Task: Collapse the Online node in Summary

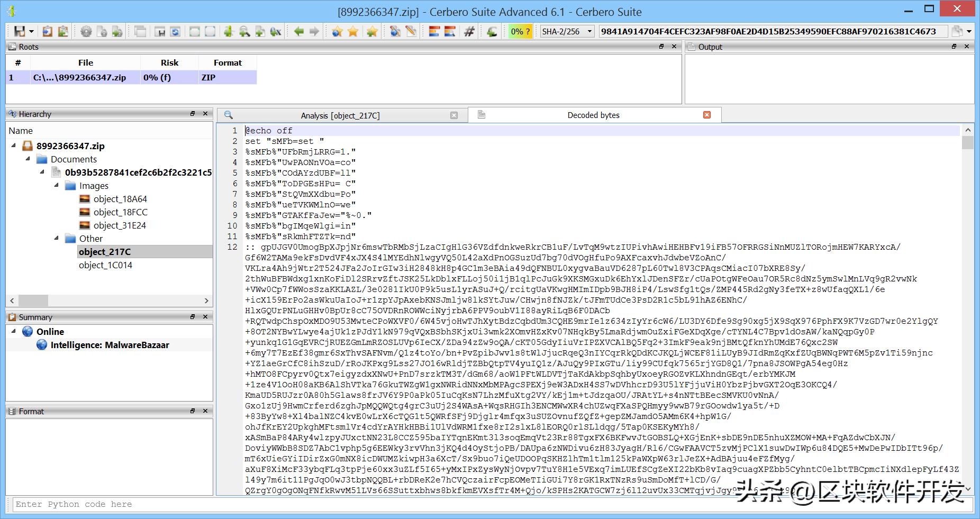Action: [14, 331]
